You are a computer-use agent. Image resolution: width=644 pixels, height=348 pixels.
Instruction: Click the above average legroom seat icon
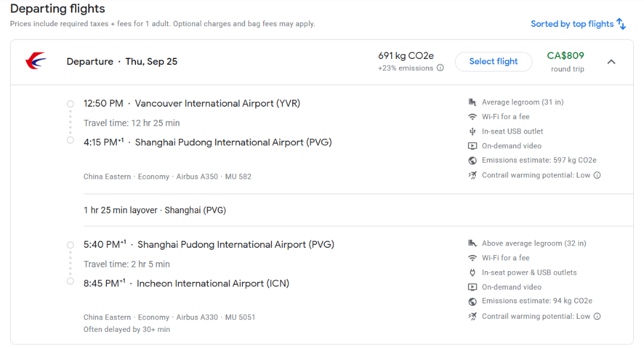(x=472, y=243)
